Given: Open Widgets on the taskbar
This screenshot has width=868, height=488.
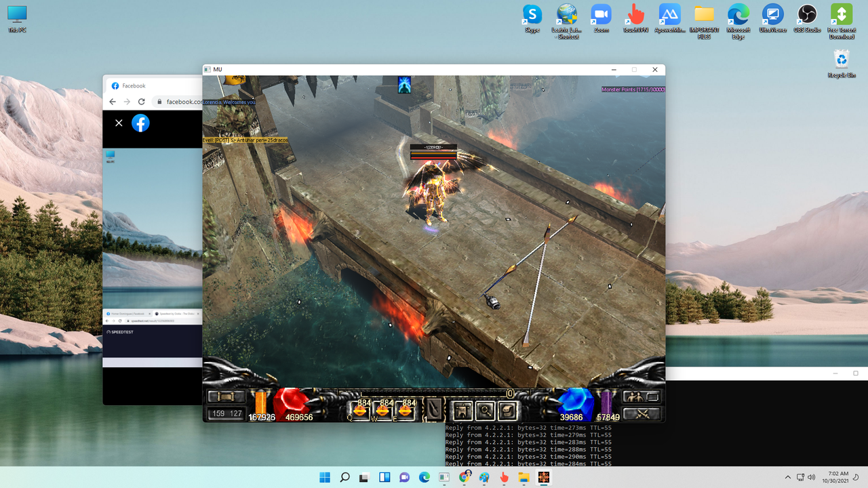Looking at the screenshot, I should (384, 477).
